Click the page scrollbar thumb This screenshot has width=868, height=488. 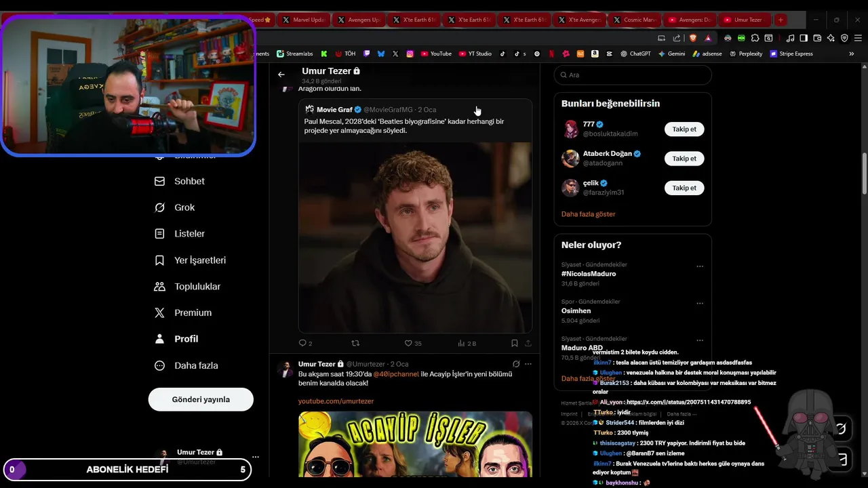click(864, 173)
